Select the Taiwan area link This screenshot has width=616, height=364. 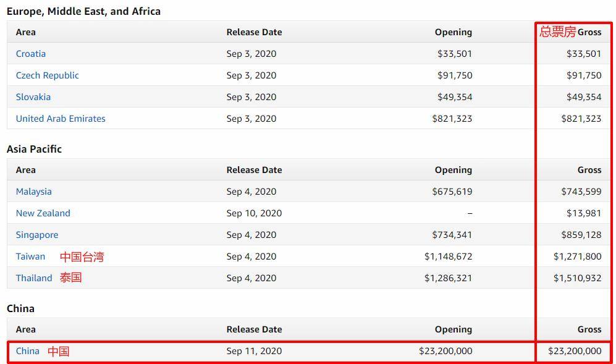tap(30, 256)
